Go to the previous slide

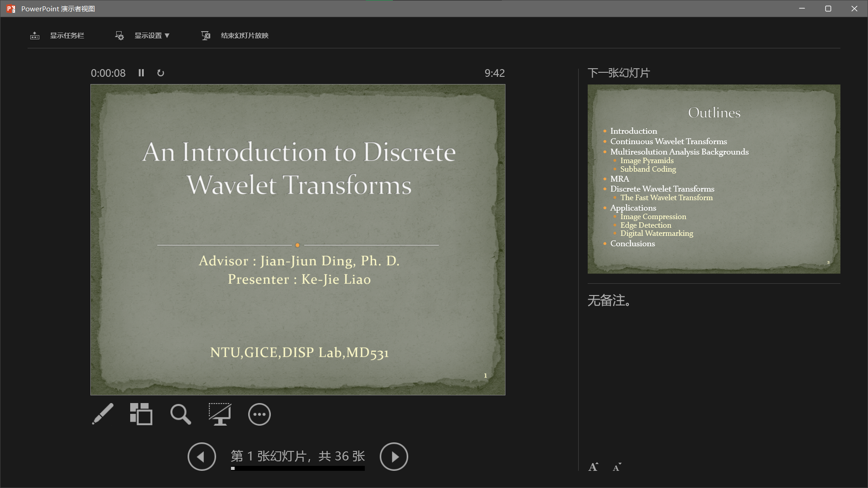pos(202,456)
